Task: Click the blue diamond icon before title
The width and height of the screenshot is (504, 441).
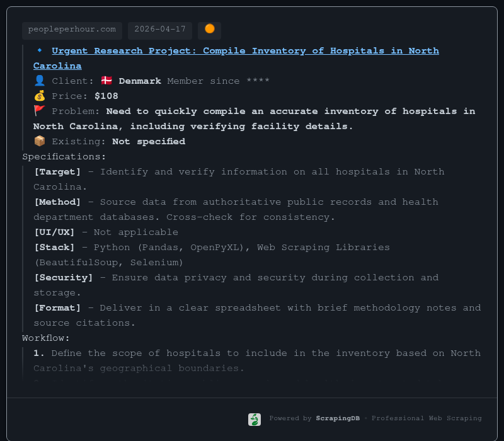Action: 40,50
